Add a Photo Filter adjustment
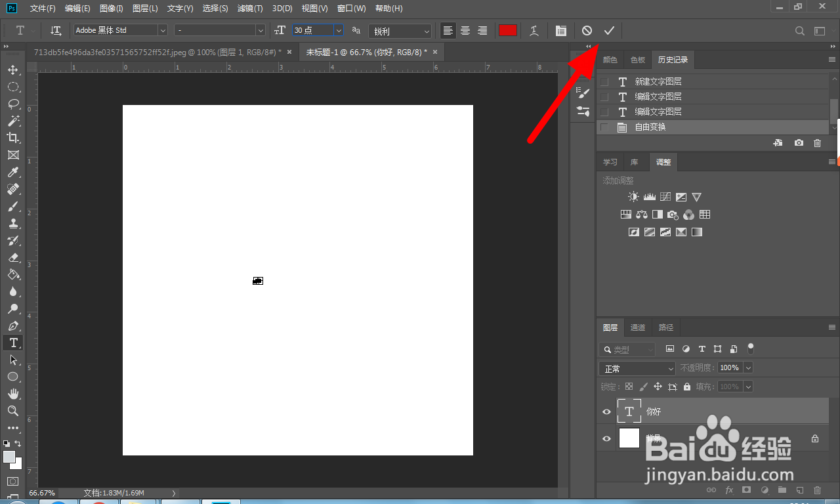840x504 pixels. [673, 215]
